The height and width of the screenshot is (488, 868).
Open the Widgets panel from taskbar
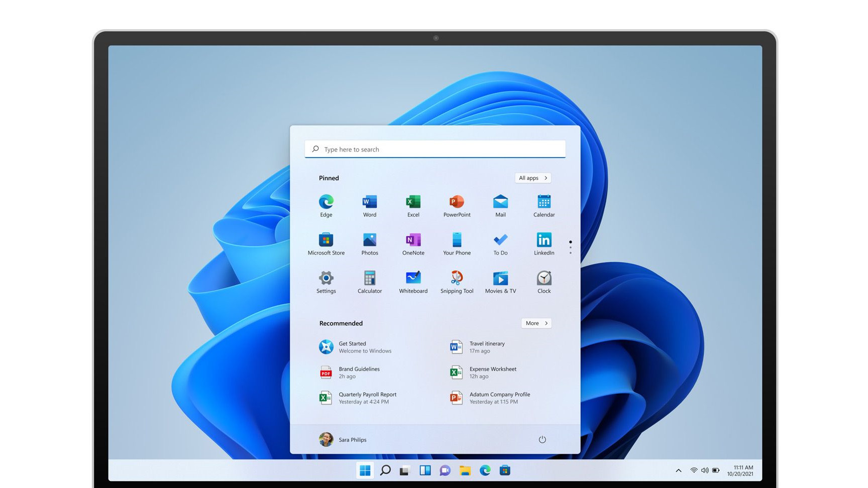click(x=425, y=470)
